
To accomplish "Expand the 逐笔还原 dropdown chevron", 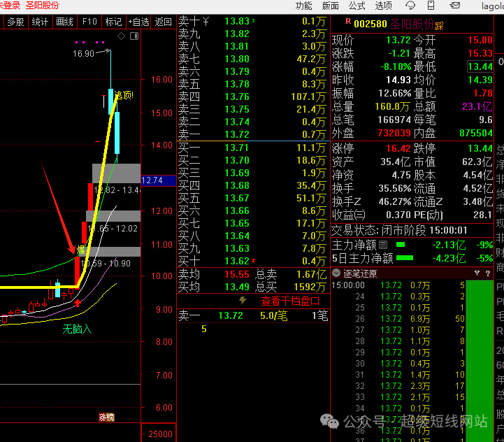I will coord(336,273).
